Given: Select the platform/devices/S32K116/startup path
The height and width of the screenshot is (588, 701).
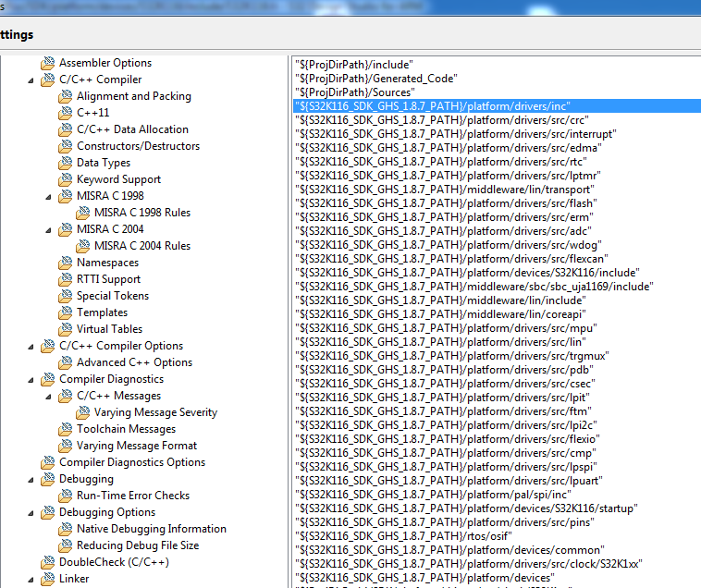Looking at the screenshot, I should point(466,508).
